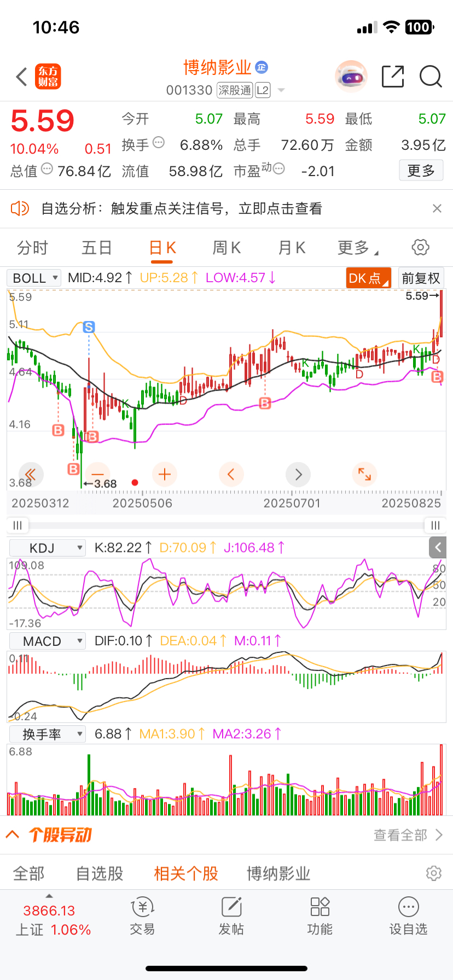Image resolution: width=453 pixels, height=980 pixels.
Task: Tap the red dot chart marker
Action: click(x=135, y=483)
